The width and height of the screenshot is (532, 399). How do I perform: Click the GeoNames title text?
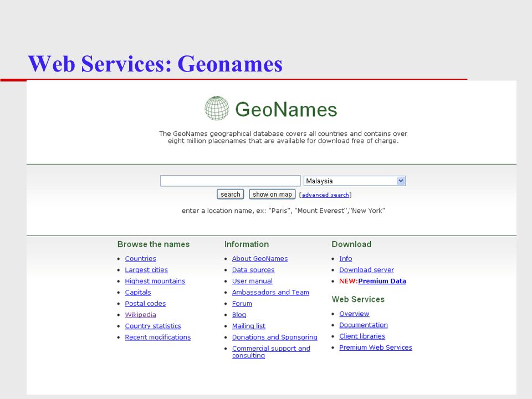tap(286, 109)
